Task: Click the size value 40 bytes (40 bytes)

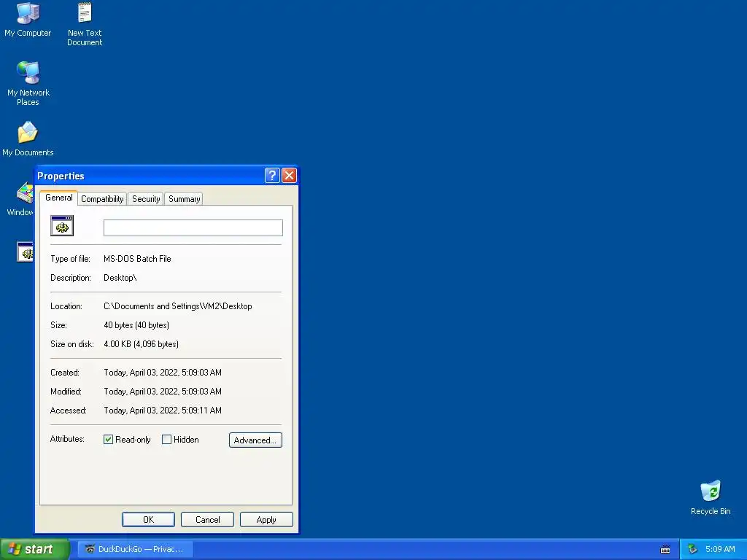Action: [x=136, y=325]
